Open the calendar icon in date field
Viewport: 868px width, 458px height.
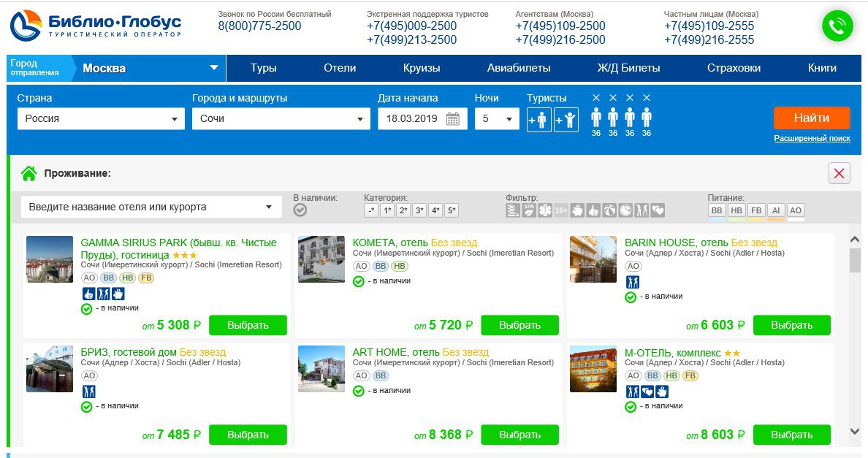click(x=453, y=119)
